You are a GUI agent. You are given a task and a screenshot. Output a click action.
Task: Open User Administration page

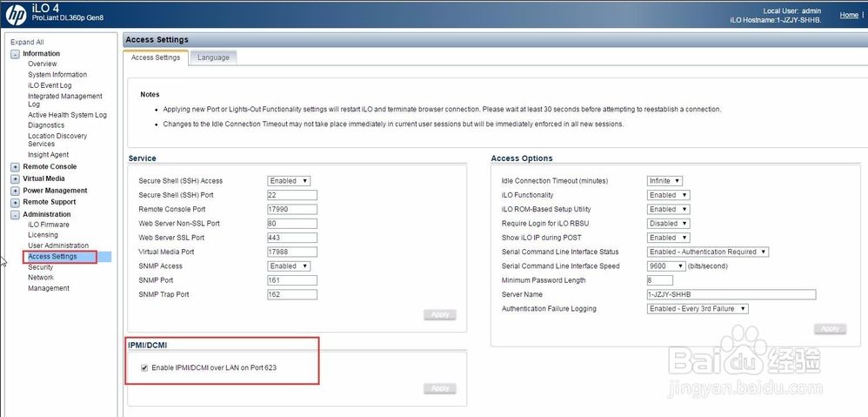(58, 245)
